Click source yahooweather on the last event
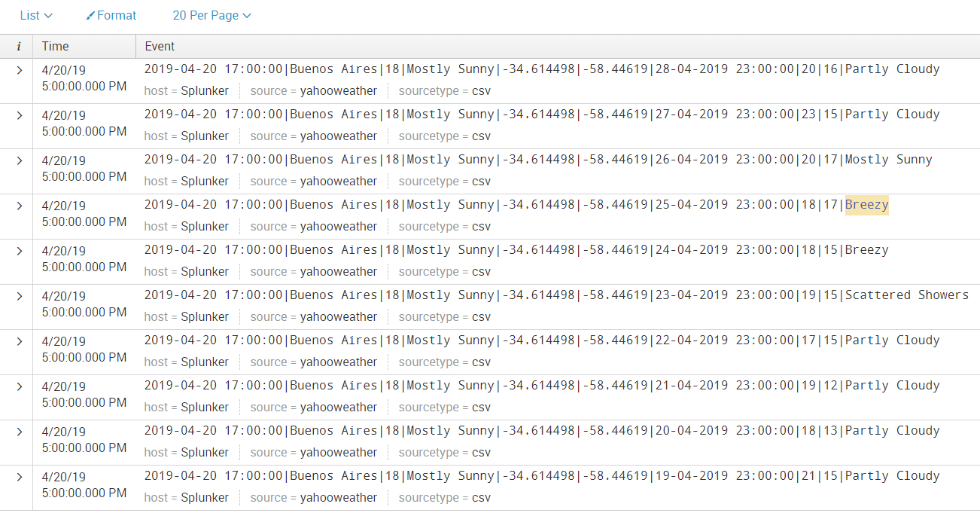Screen dimensions: 980x513 (x=339, y=497)
